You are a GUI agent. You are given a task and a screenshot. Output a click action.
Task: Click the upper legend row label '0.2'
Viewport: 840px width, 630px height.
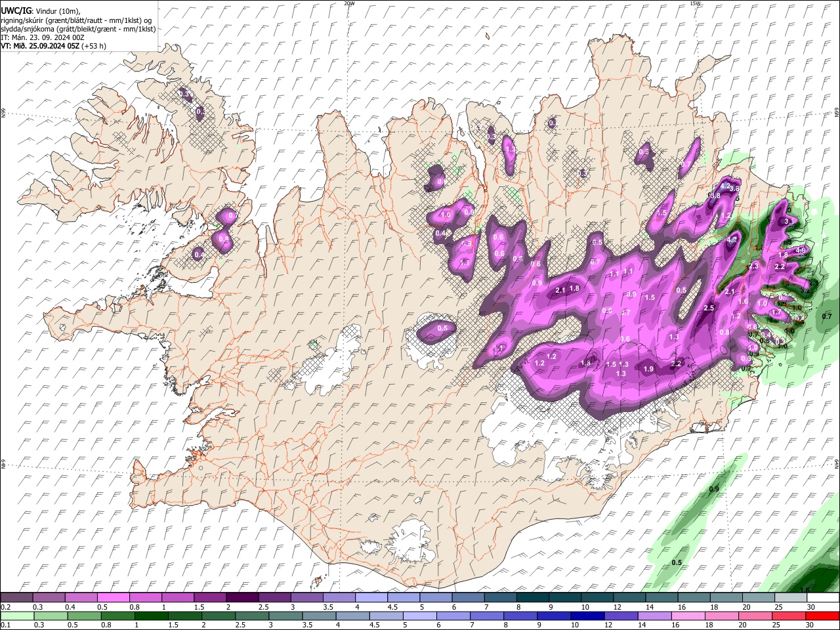[x=5, y=607]
